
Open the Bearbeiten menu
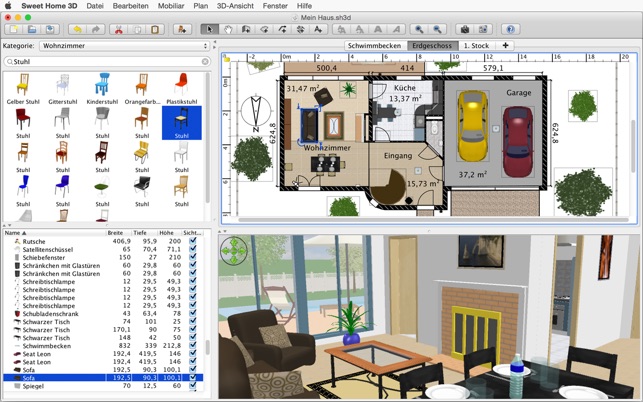pos(130,6)
